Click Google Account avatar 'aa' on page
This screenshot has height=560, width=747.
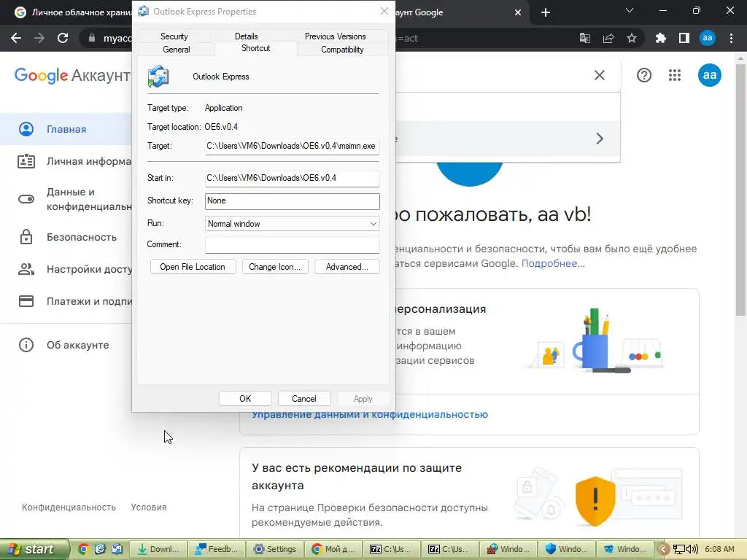(x=709, y=75)
